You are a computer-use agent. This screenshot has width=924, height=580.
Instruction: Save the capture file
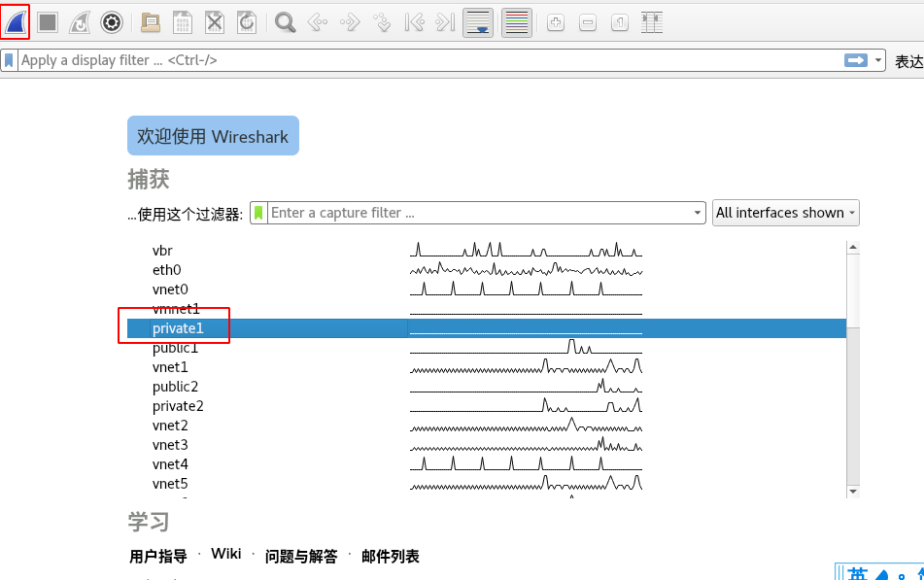coord(183,22)
